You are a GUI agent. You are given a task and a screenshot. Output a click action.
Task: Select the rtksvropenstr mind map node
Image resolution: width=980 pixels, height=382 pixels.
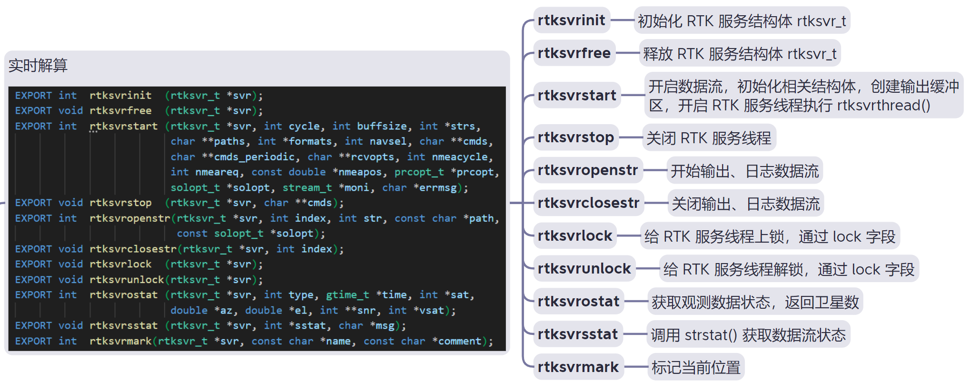coord(588,170)
